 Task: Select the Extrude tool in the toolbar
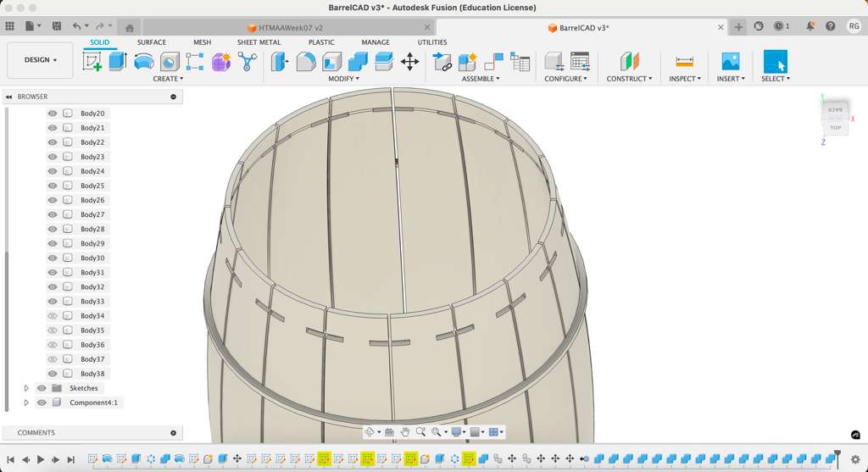(118, 61)
